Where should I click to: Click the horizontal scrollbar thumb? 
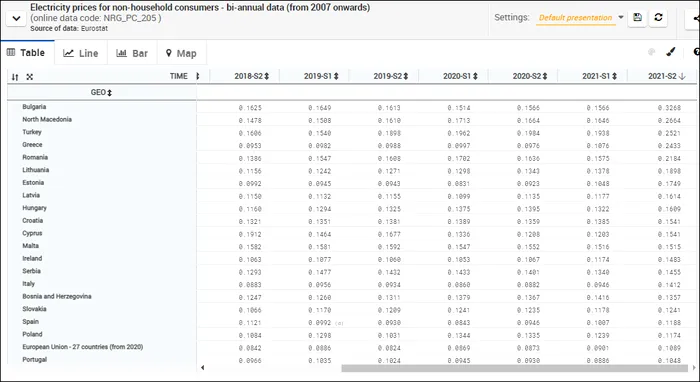tap(514, 368)
